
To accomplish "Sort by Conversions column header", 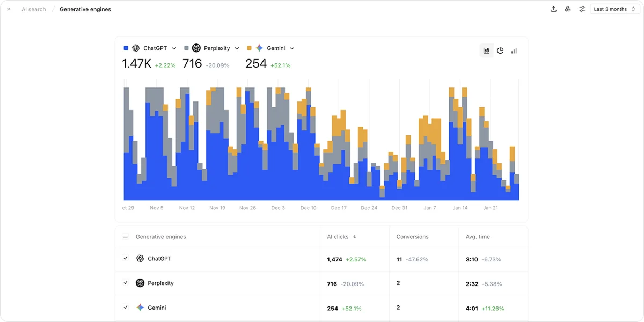I will click(x=412, y=237).
